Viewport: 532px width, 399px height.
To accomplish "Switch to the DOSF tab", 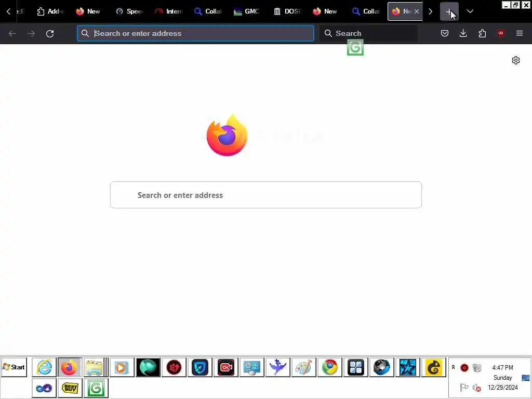I will pyautogui.click(x=287, y=11).
